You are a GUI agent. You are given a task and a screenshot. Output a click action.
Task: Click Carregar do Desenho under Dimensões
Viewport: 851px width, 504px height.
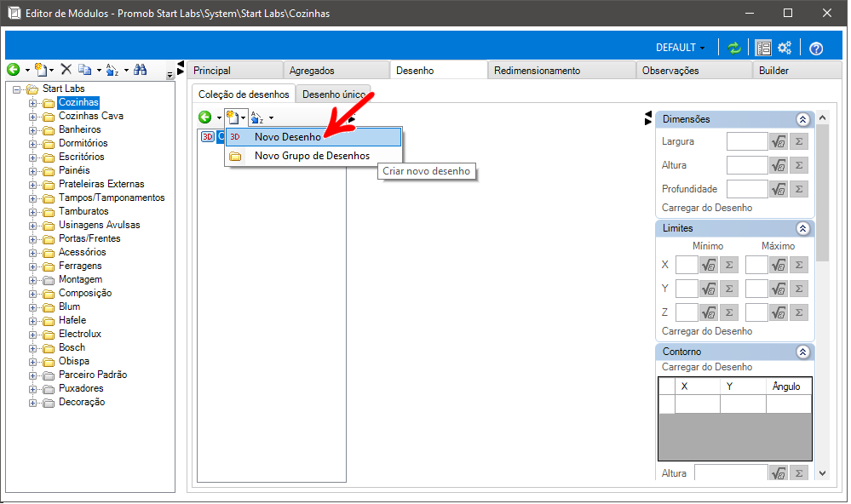707,208
